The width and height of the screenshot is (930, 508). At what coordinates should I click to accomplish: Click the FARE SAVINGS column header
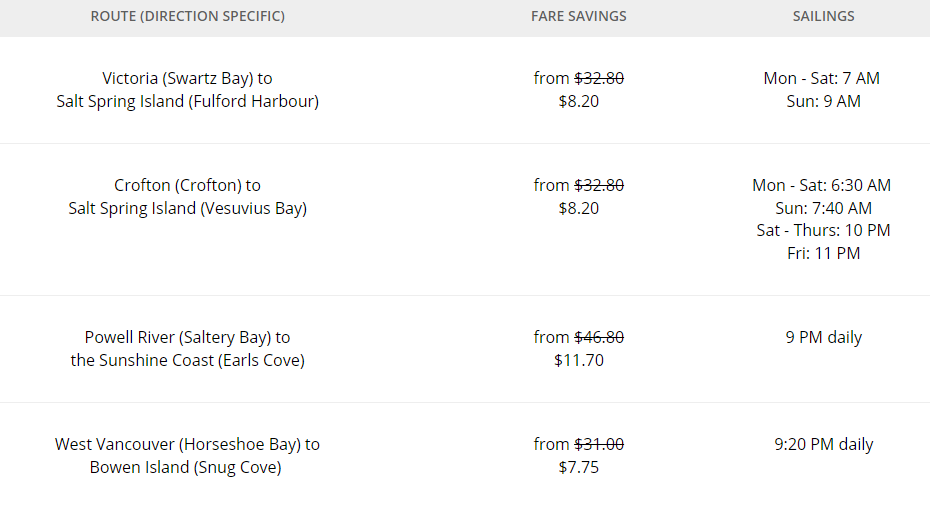[x=578, y=16]
